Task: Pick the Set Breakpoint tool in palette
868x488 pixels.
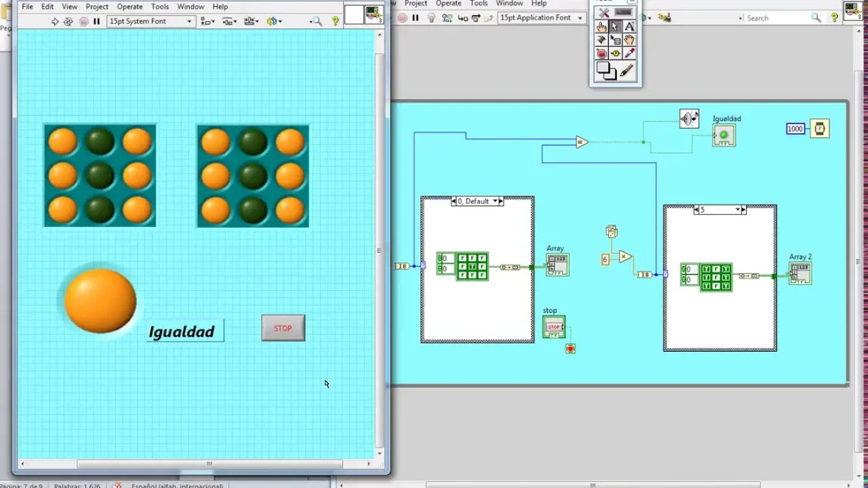Action: click(x=601, y=54)
